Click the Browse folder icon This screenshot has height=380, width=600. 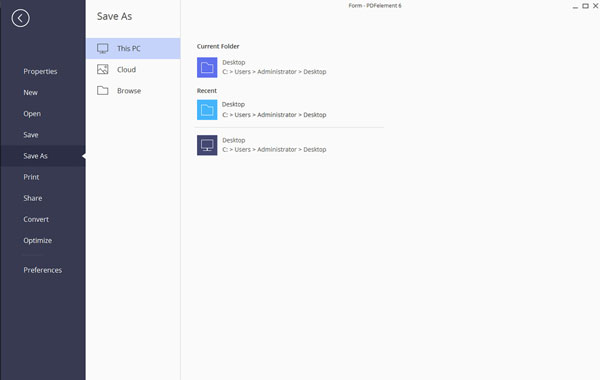click(x=103, y=91)
